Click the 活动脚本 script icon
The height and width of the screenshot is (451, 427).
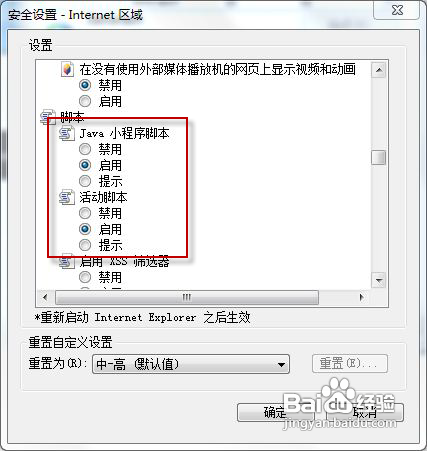(66, 197)
